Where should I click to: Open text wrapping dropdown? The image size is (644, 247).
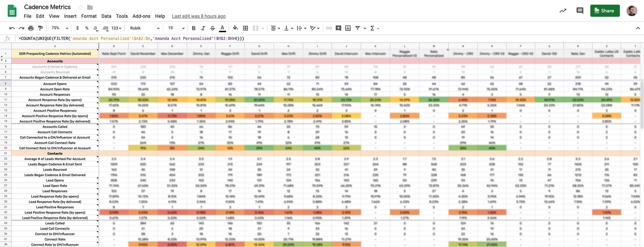pyautogui.click(x=301, y=28)
